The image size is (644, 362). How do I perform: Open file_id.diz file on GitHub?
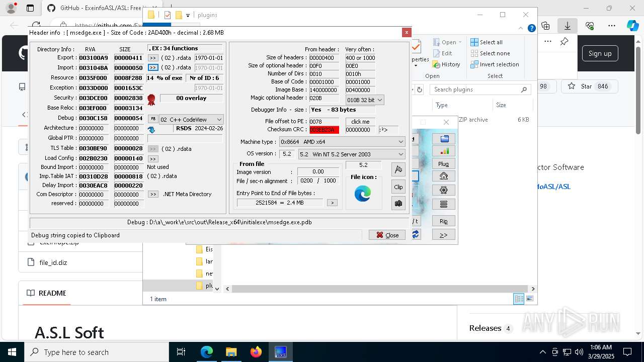53,262
